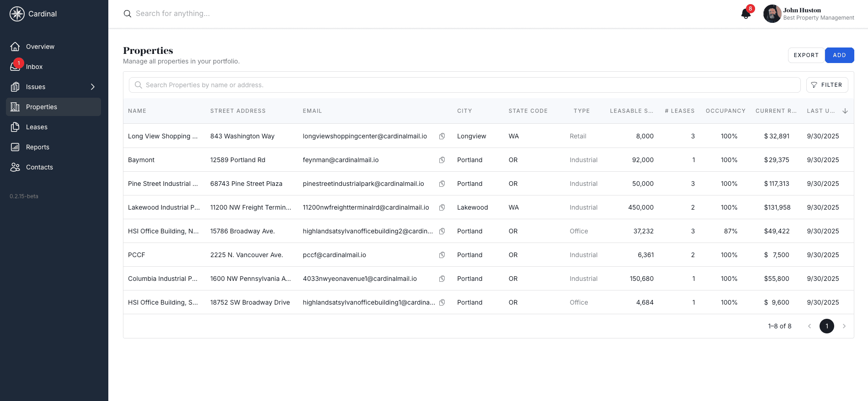Screen dimensions: 868x401
Task: Copy Lakewood Industrial email address
Action: click(442, 207)
